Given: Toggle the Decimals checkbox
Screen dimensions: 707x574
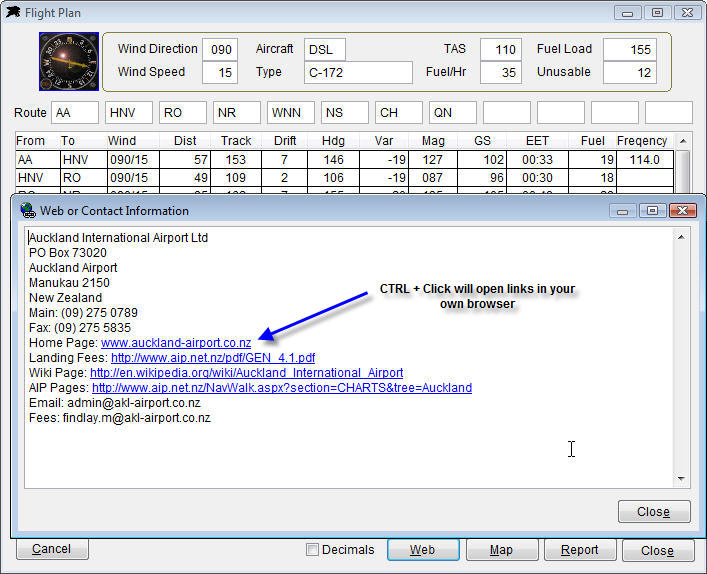Looking at the screenshot, I should 312,550.
